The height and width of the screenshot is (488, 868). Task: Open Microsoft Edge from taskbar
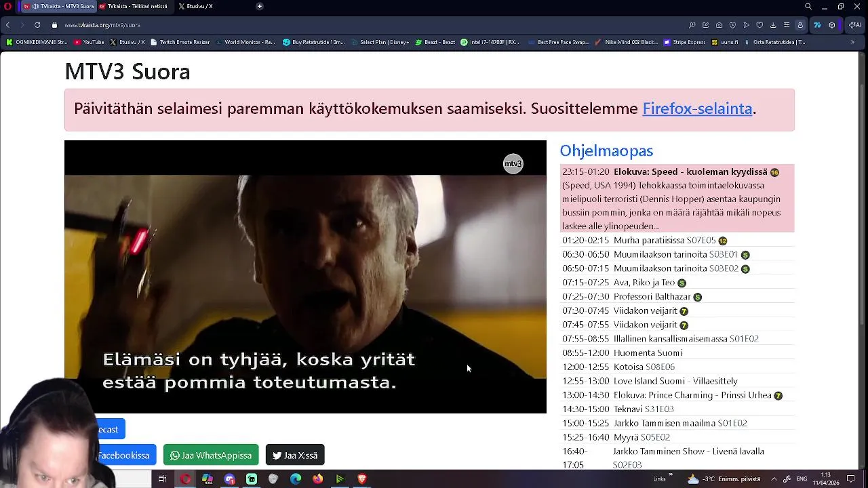pyautogui.click(x=296, y=479)
